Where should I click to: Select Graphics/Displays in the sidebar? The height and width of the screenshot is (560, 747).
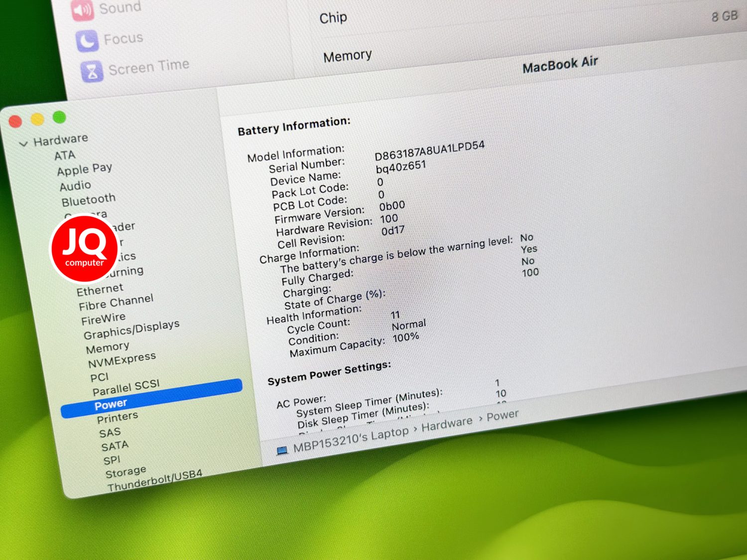click(131, 329)
